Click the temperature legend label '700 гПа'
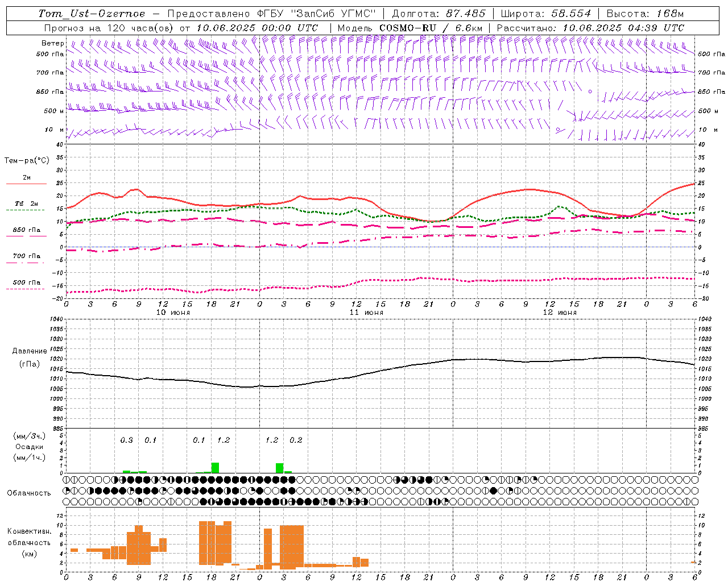This screenshot has height=582, width=728. [x=27, y=256]
